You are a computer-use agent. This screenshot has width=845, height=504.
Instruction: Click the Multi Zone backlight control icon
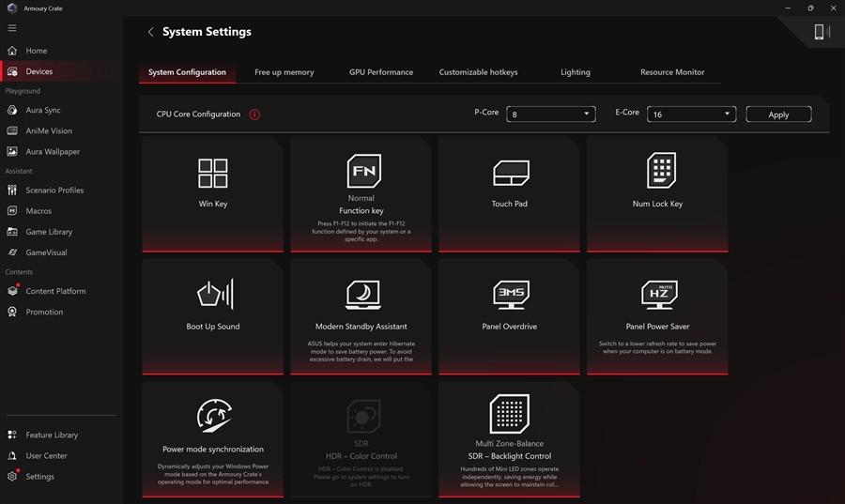510,414
